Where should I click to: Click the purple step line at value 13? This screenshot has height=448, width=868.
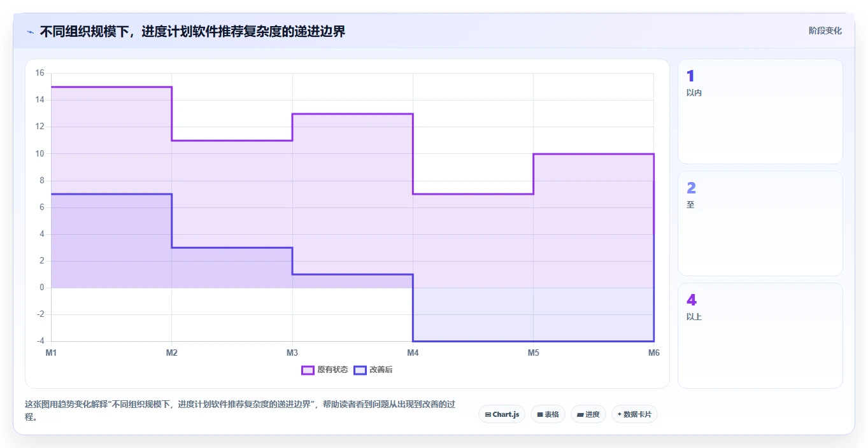[352, 114]
